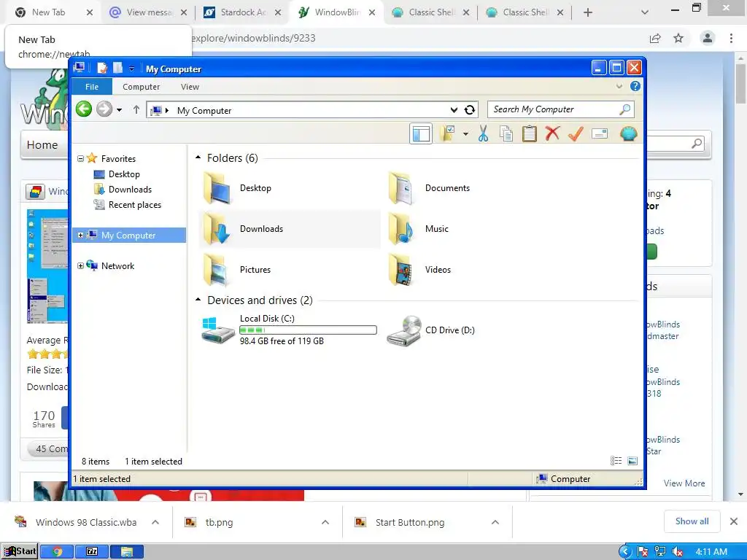Click the green Back arrow in Explorer

84,109
